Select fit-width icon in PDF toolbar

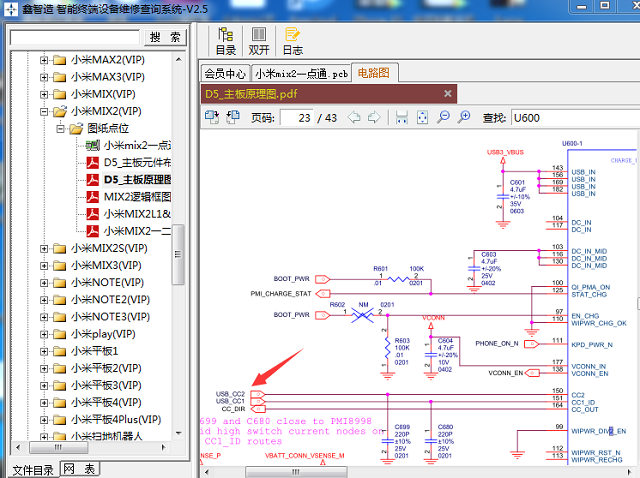[x=402, y=118]
